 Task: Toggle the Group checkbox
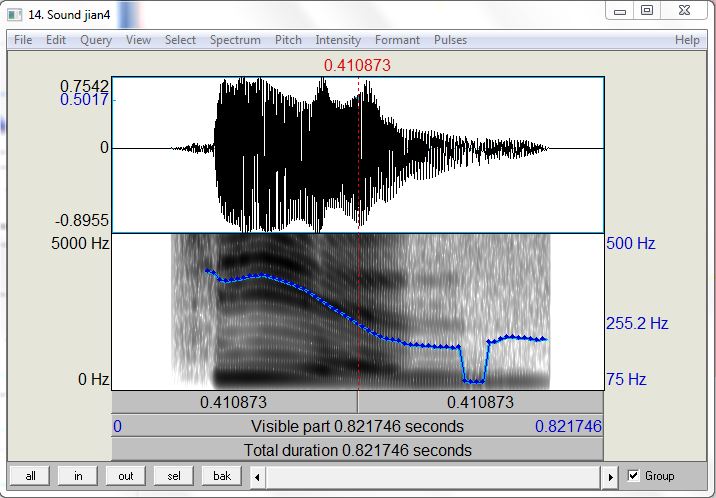(633, 476)
